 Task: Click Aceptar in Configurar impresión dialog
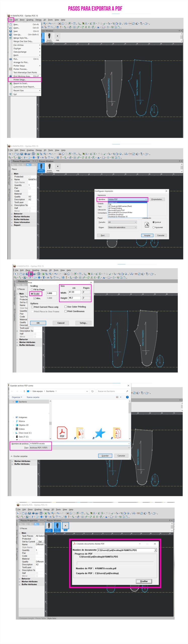pos(147,235)
